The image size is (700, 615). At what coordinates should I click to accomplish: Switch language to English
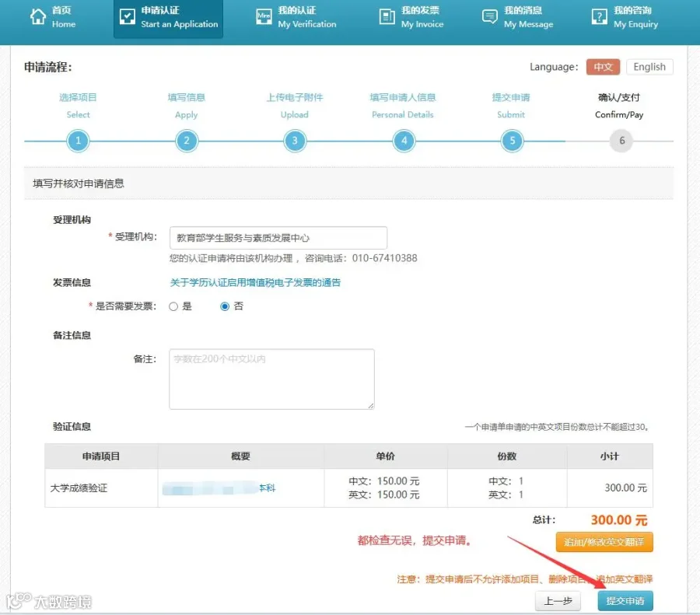coord(649,67)
